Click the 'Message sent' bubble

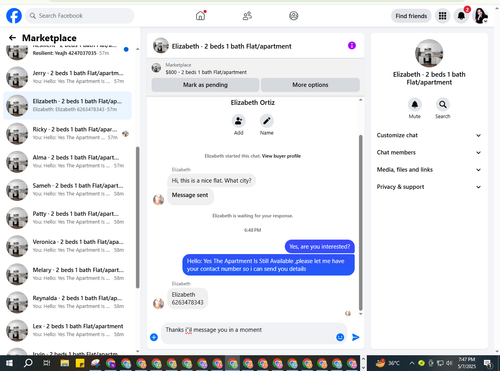pyautogui.click(x=190, y=196)
